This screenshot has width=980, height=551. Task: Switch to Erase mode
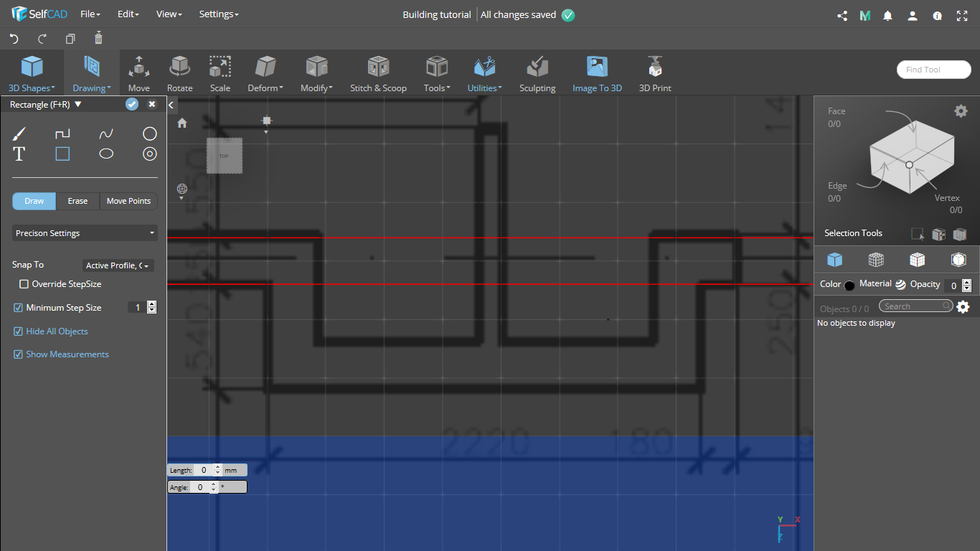(77, 201)
